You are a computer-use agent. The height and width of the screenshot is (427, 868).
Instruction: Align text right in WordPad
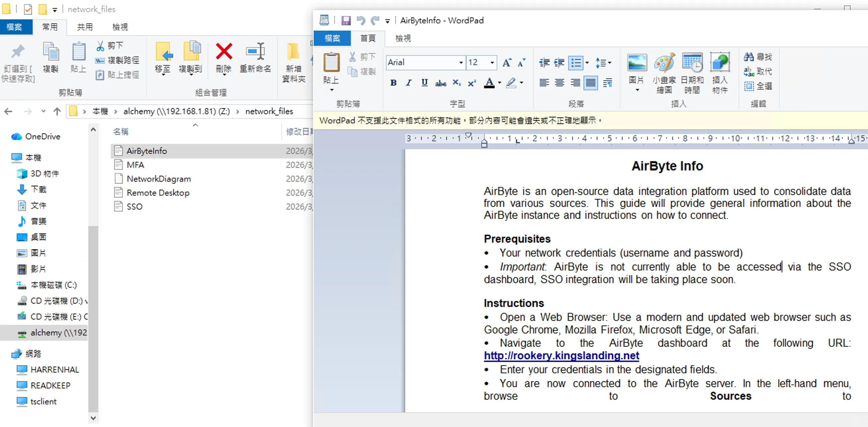(575, 83)
